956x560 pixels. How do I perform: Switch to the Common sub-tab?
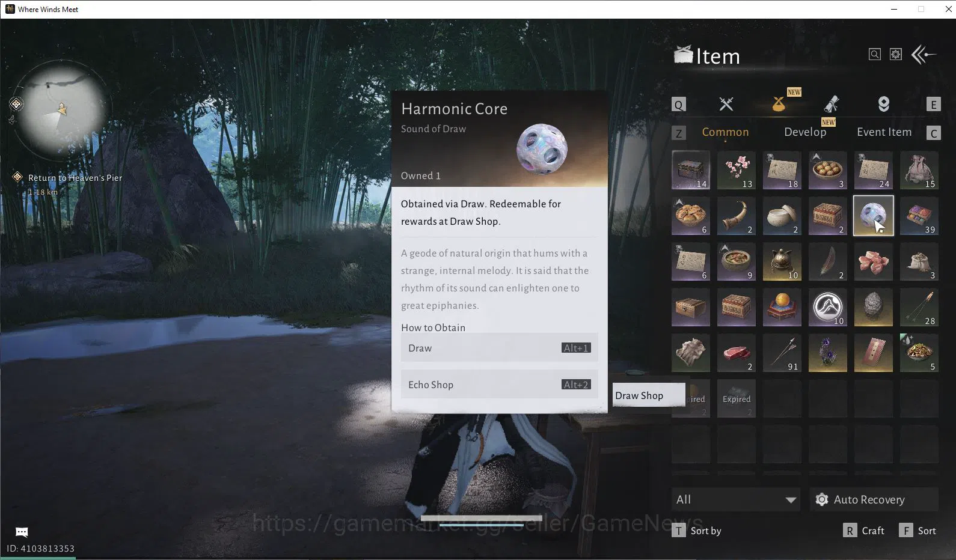(x=725, y=132)
